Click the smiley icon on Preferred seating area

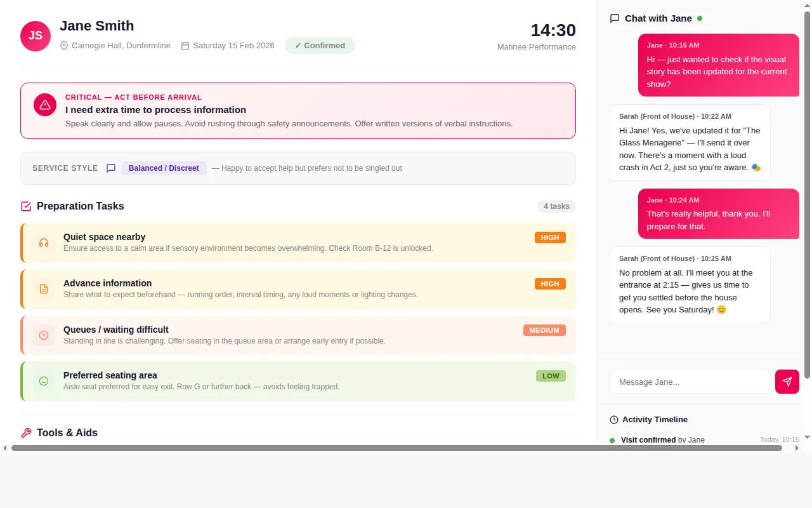(x=43, y=381)
